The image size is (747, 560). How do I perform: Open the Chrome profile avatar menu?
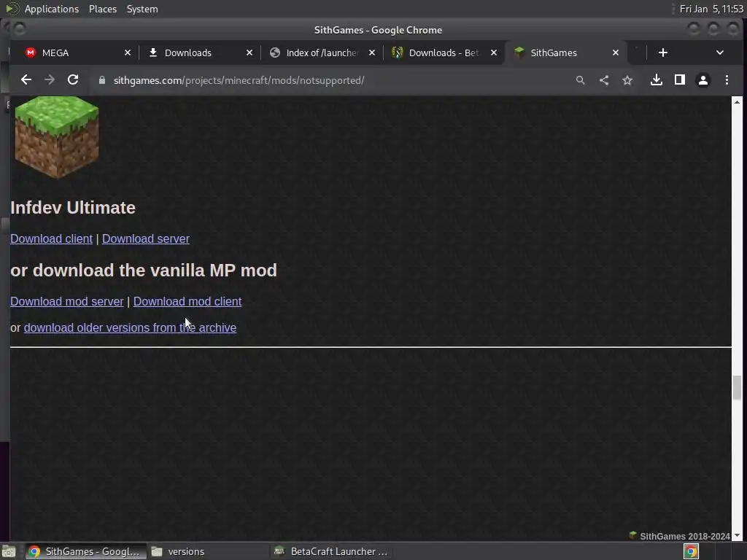[703, 80]
